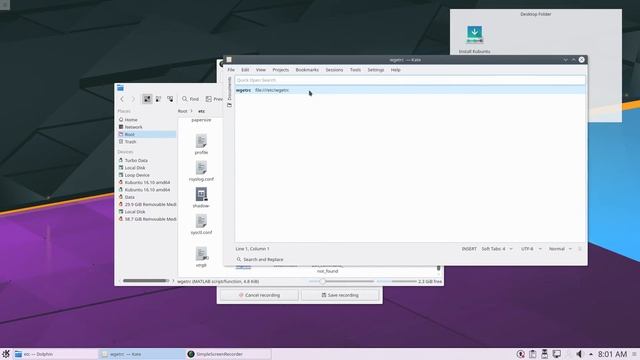Viewport: 640px width, 360px height.
Task: Switch Dolphin to Details view
Action: click(170, 99)
